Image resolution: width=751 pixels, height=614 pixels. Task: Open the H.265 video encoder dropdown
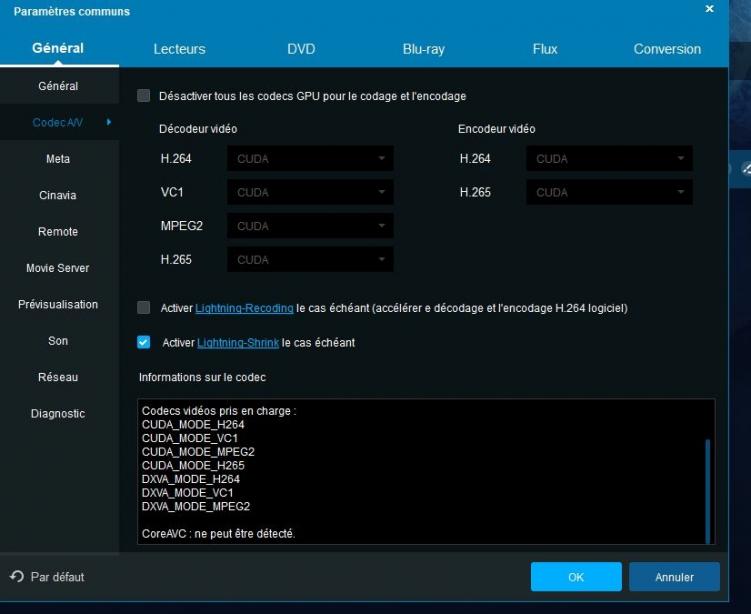coord(609,192)
